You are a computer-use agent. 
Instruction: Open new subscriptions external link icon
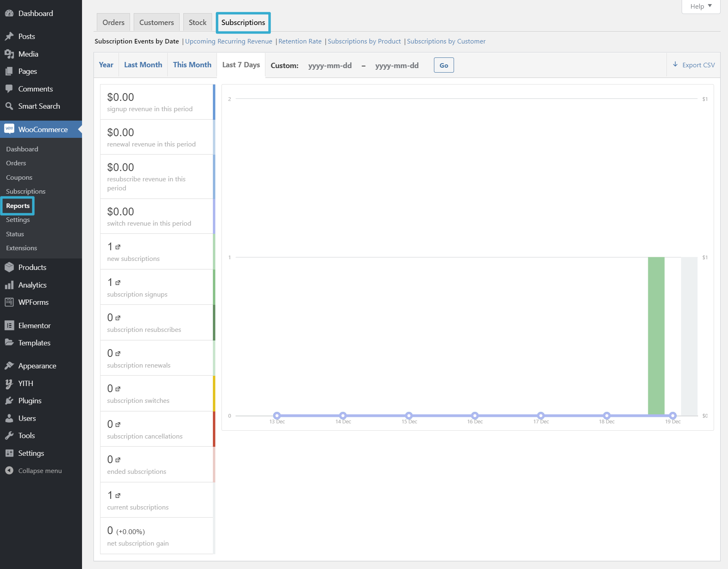point(118,247)
